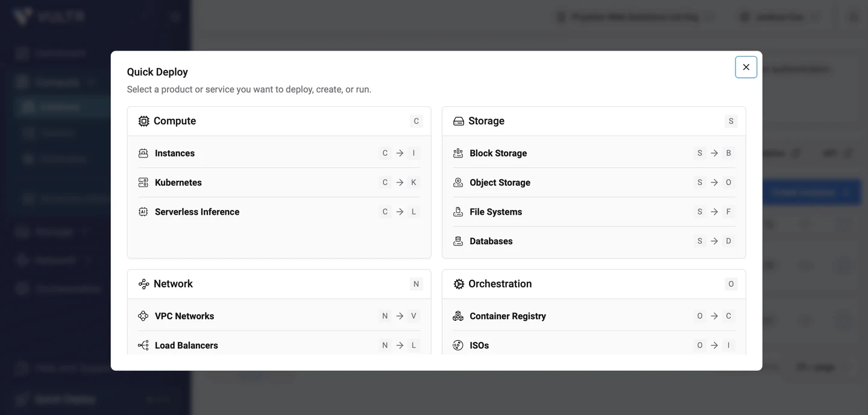The width and height of the screenshot is (868, 415).
Task: Click the Databases row icon
Action: point(458,241)
